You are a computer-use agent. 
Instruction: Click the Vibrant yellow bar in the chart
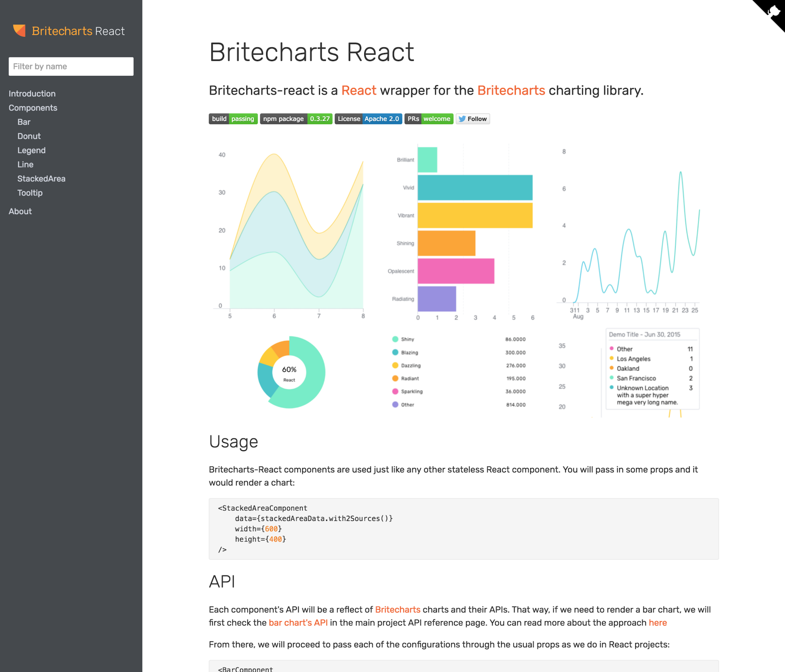tap(475, 215)
